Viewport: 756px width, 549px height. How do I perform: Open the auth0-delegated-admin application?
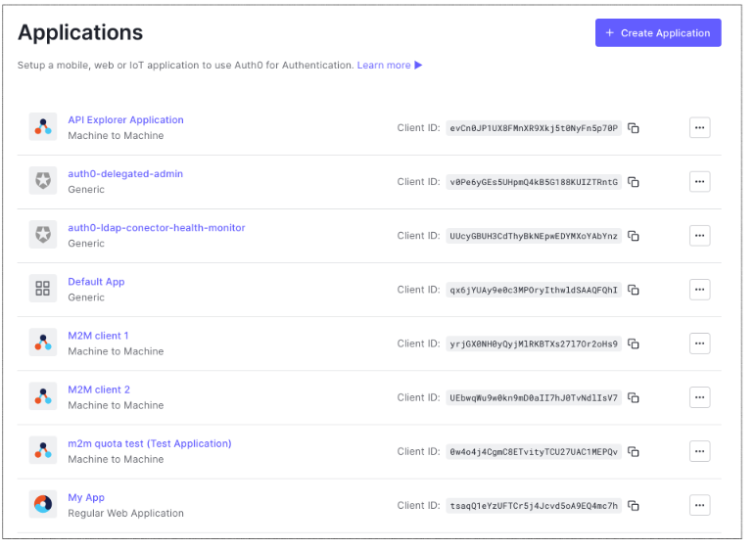(x=125, y=174)
